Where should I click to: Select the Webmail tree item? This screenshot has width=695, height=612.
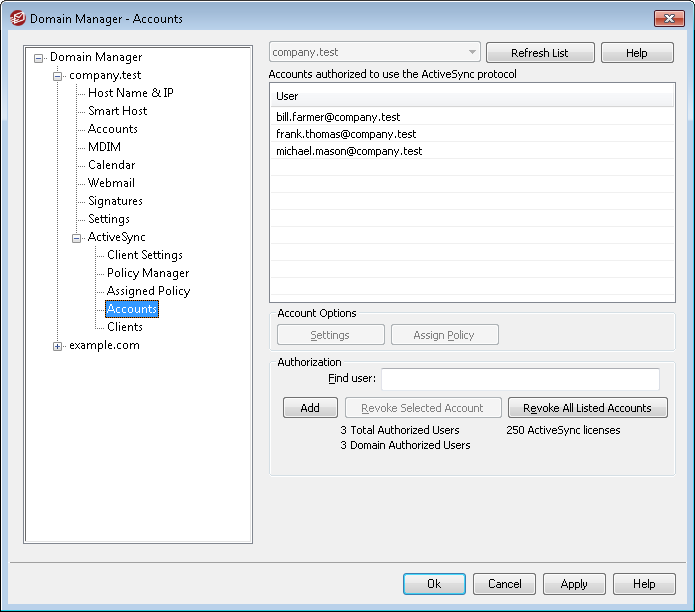pos(111,183)
